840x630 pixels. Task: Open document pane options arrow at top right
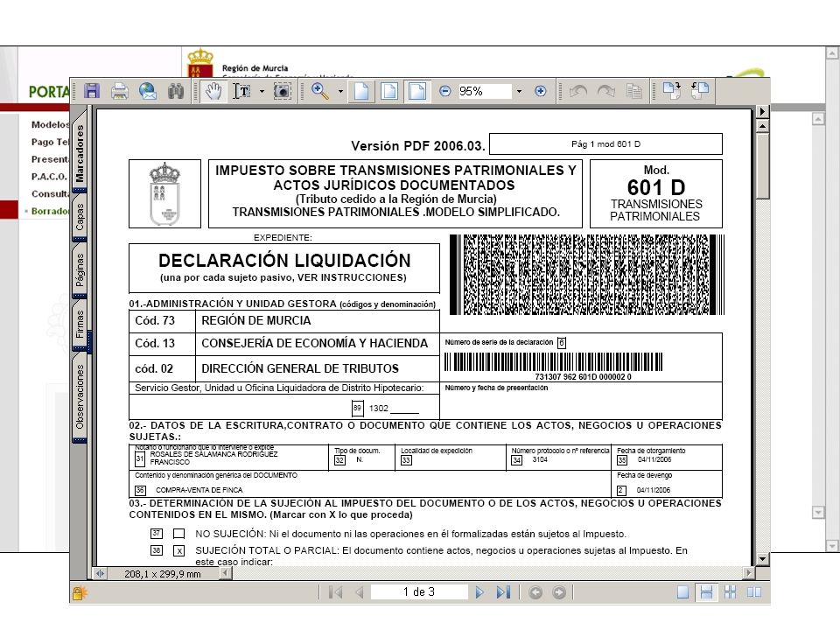[762, 111]
